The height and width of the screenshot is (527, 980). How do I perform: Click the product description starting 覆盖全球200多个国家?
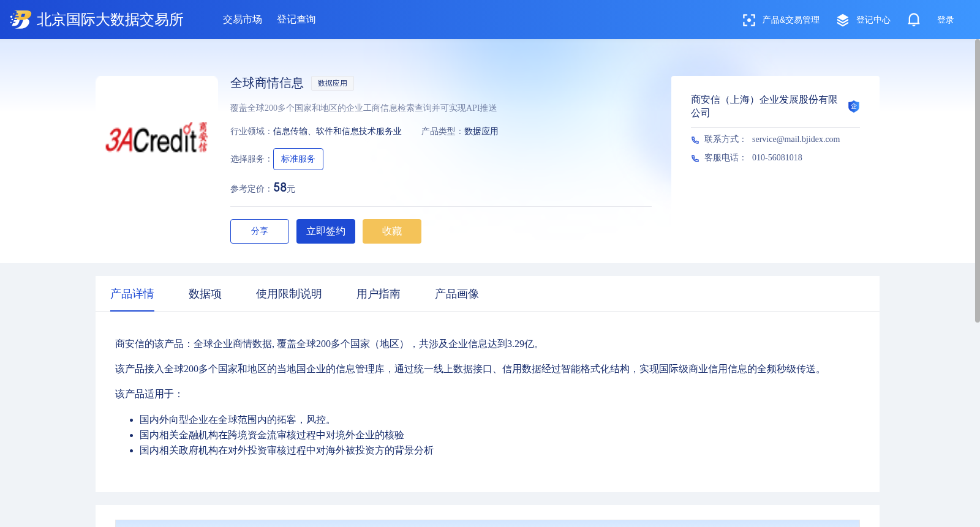(364, 108)
